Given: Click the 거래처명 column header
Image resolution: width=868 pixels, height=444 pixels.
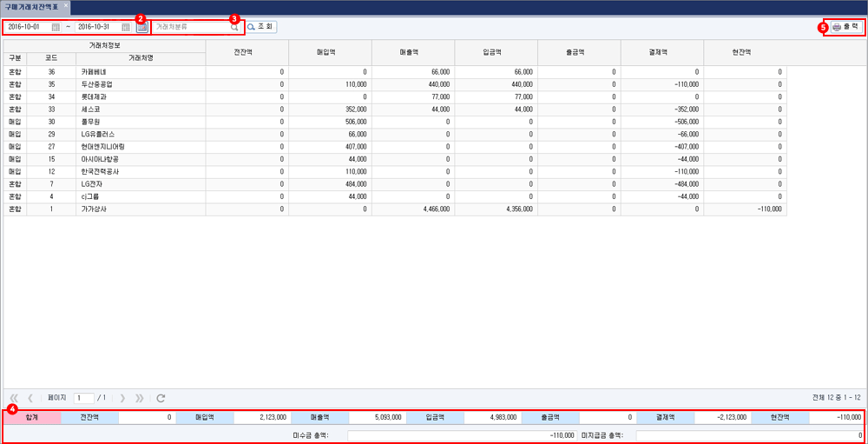Looking at the screenshot, I should (x=141, y=58).
